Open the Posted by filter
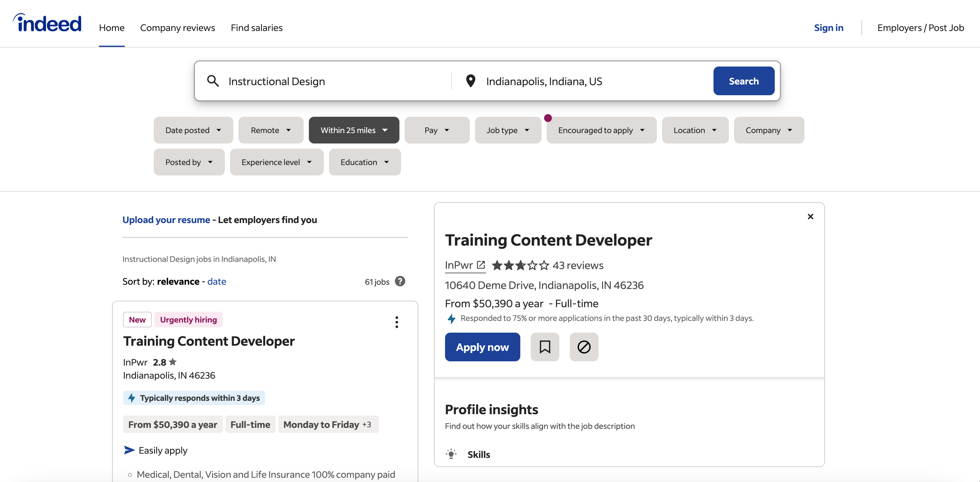 pyautogui.click(x=189, y=162)
